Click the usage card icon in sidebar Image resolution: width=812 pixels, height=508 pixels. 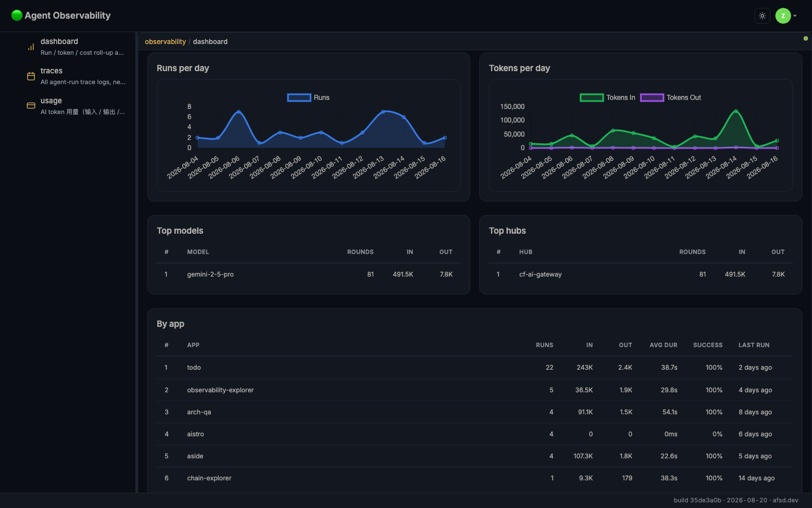click(x=31, y=106)
